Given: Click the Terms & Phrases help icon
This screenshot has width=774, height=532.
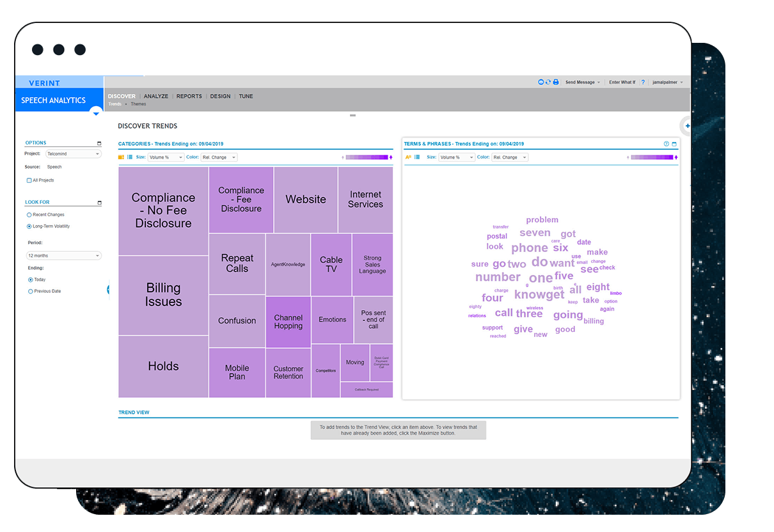Looking at the screenshot, I should point(667,144).
